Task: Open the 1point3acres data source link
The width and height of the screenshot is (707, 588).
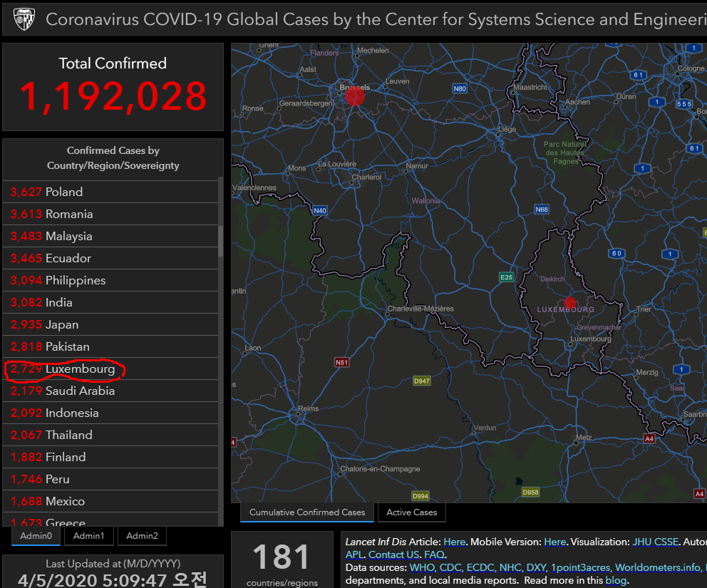Action: (x=580, y=567)
